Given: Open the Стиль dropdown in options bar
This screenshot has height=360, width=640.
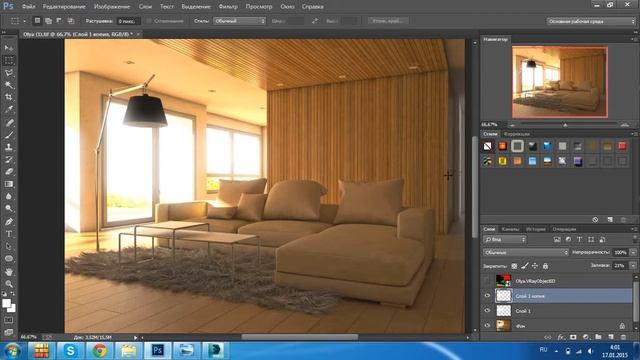Looking at the screenshot, I should coord(240,21).
